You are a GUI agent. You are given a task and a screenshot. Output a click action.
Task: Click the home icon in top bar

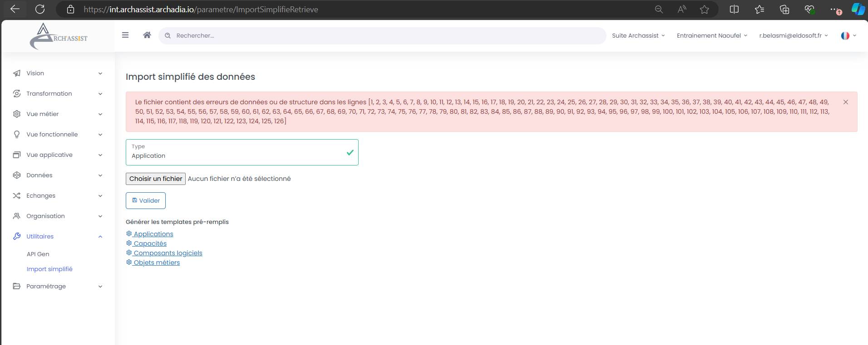[147, 35]
